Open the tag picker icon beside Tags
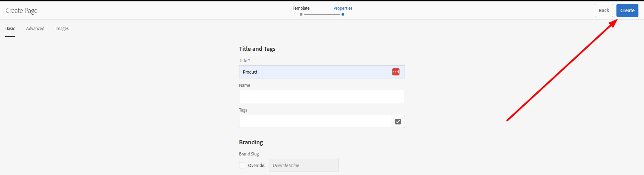This screenshot has height=175, width=644. [398, 122]
